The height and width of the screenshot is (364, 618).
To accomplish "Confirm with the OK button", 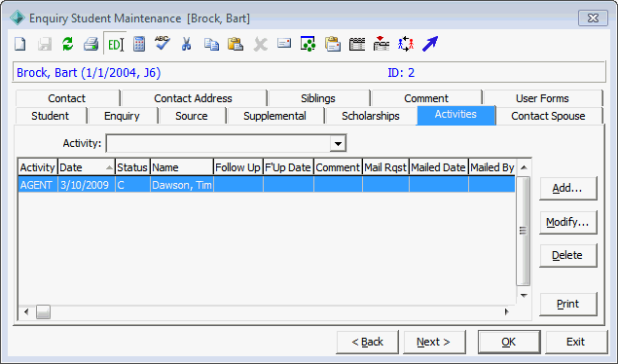I will (x=509, y=342).
